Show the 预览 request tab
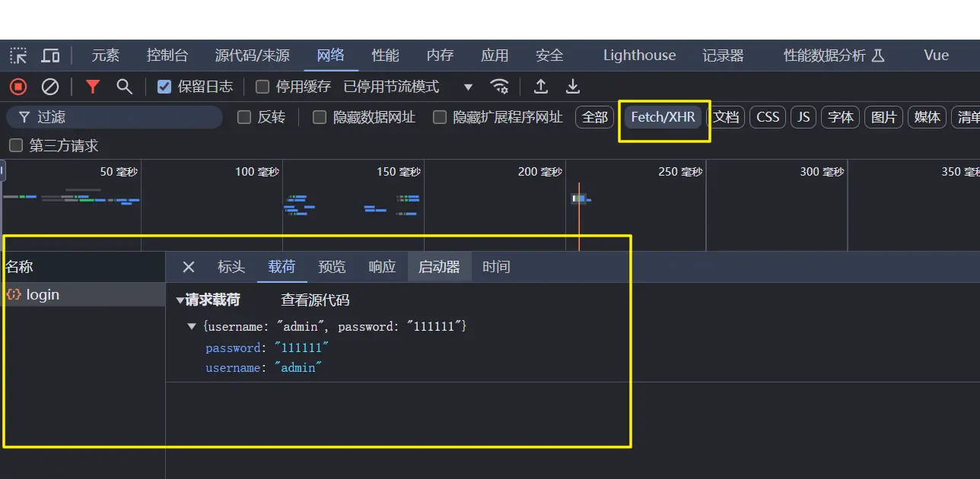 click(332, 267)
